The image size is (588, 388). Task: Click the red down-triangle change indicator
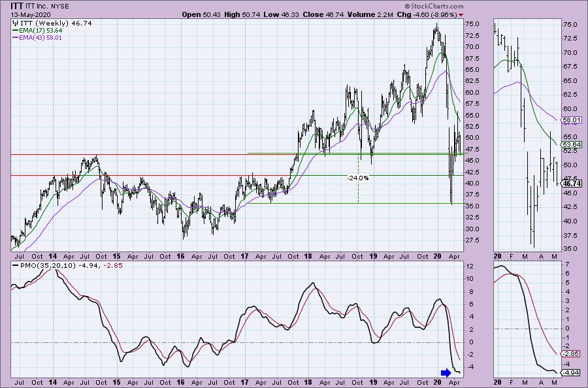click(x=461, y=15)
